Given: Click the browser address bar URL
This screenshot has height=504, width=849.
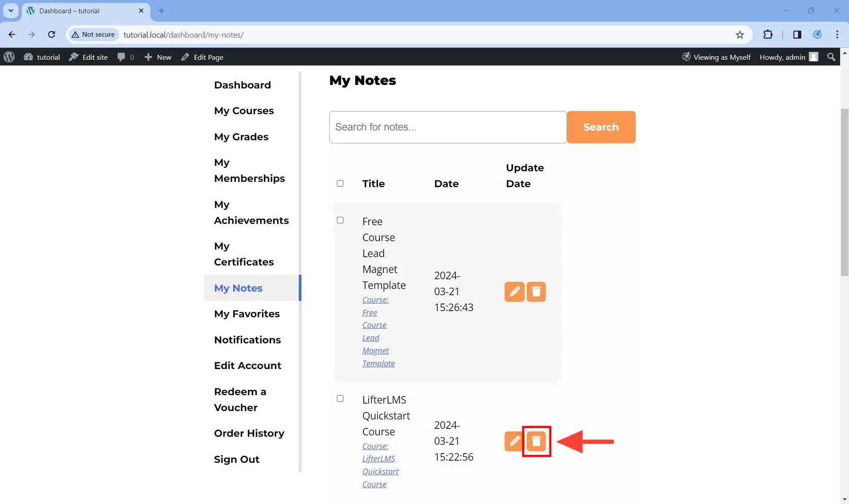Looking at the screenshot, I should click(x=183, y=35).
